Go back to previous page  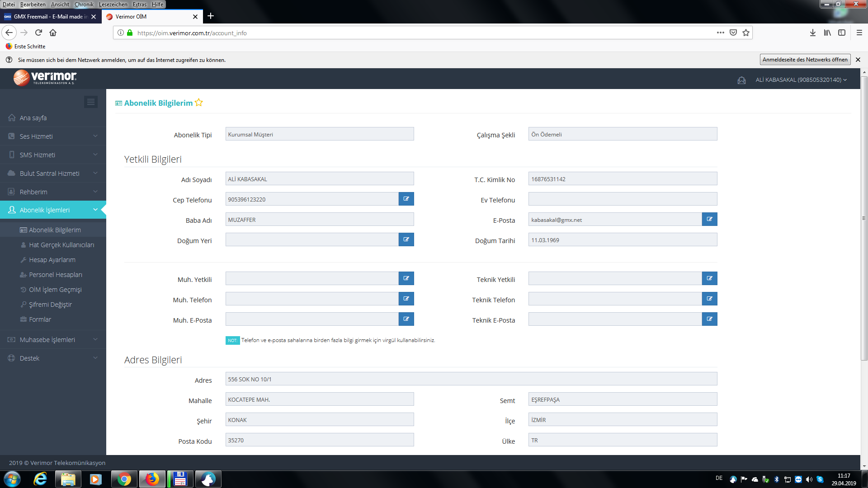click(9, 33)
